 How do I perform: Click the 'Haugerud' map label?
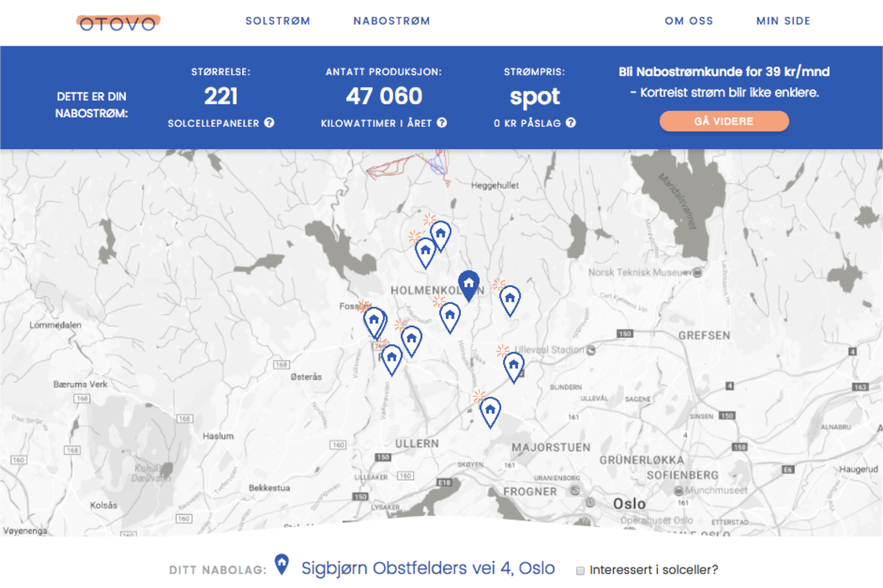pyautogui.click(x=858, y=469)
